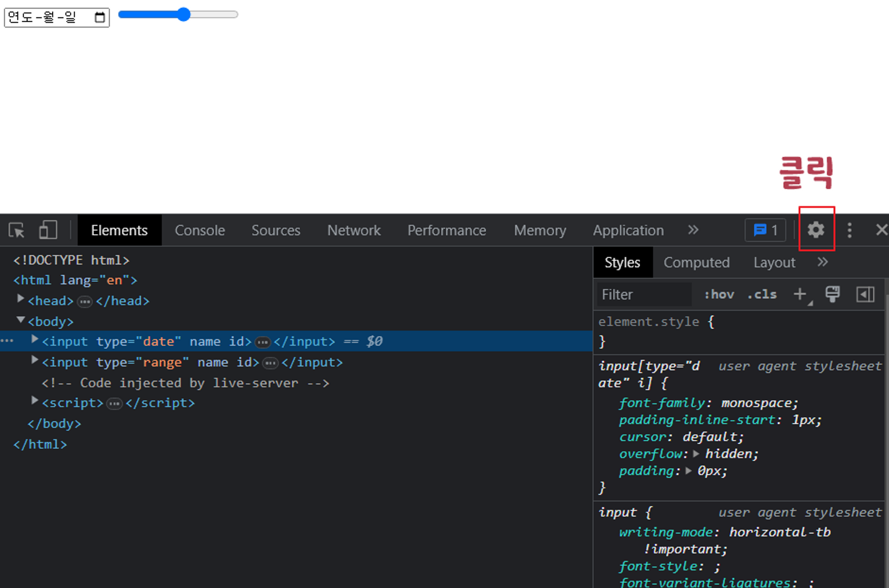
Task: Open the Computed styles tab
Action: tap(696, 262)
